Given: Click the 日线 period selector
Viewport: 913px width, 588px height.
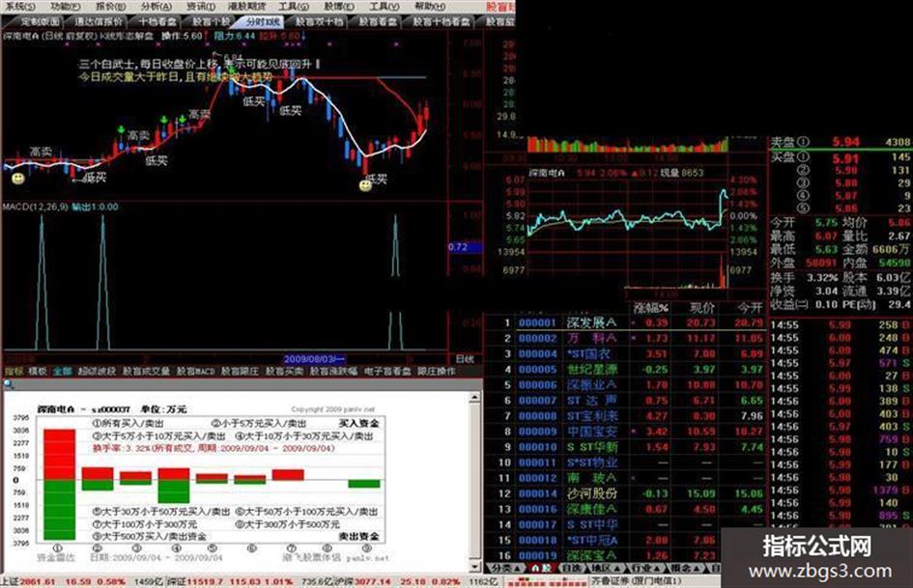Looking at the screenshot, I should pos(465,358).
